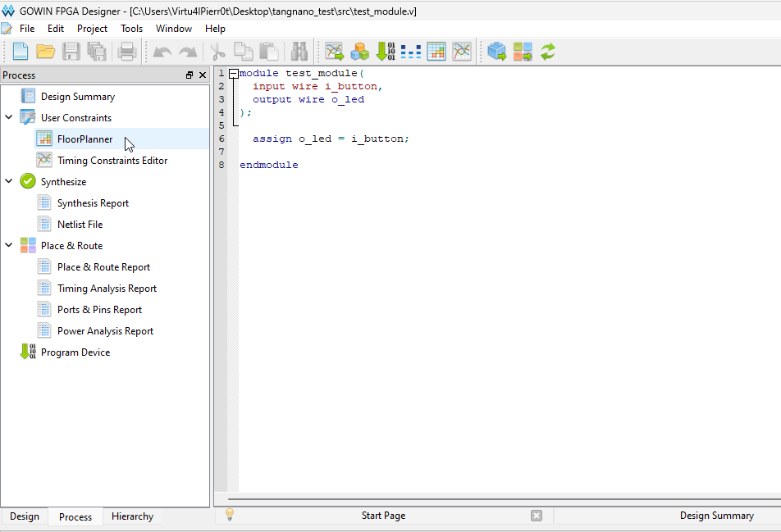Click the timing chart icon with green arrow

(x=334, y=52)
